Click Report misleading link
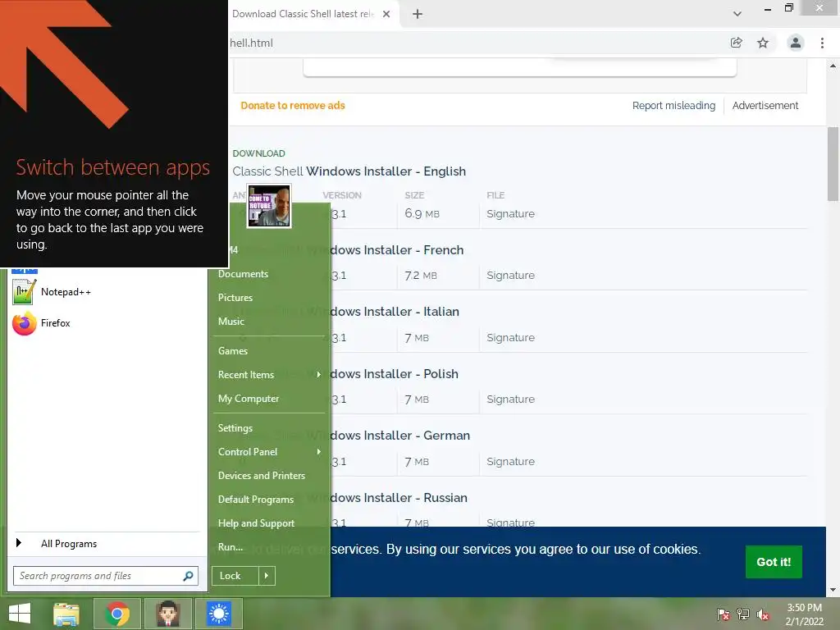Image resolution: width=840 pixels, height=630 pixels. click(x=673, y=106)
